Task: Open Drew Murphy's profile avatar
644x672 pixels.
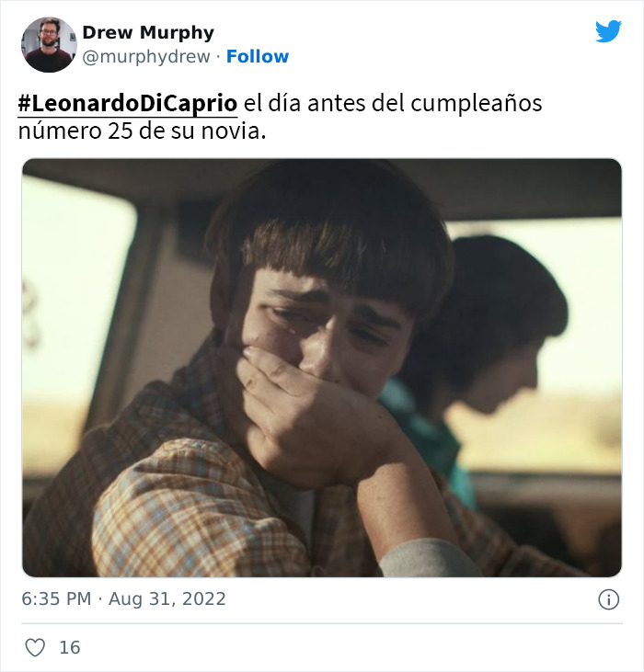Action: pos(49,44)
